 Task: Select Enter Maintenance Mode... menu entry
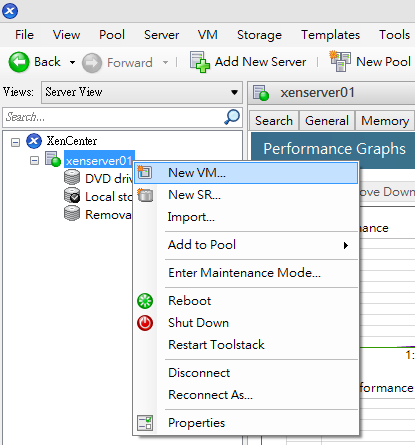tap(244, 273)
